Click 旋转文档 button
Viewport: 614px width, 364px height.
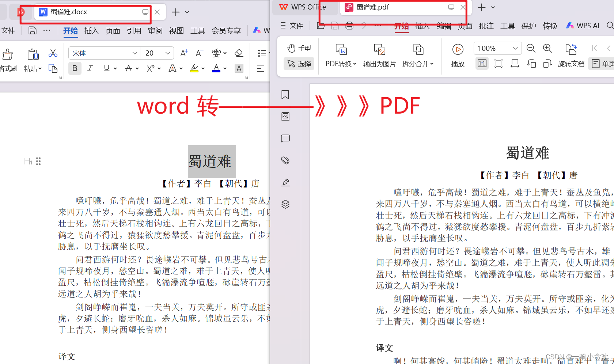point(571,56)
